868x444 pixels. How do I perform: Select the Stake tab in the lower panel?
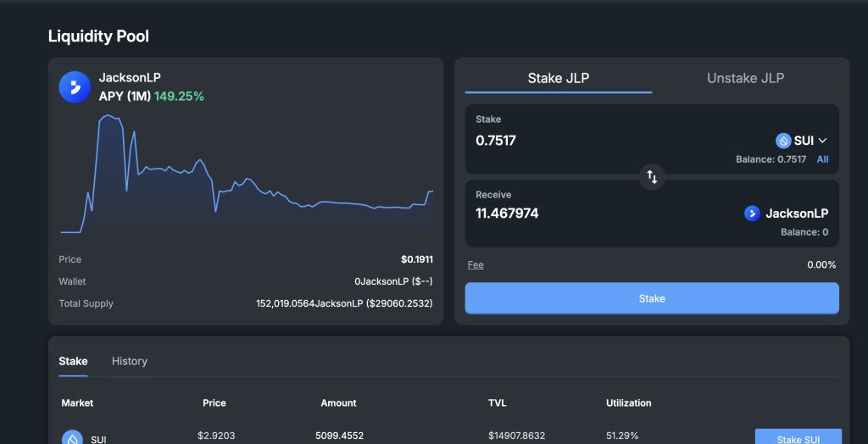[73, 361]
